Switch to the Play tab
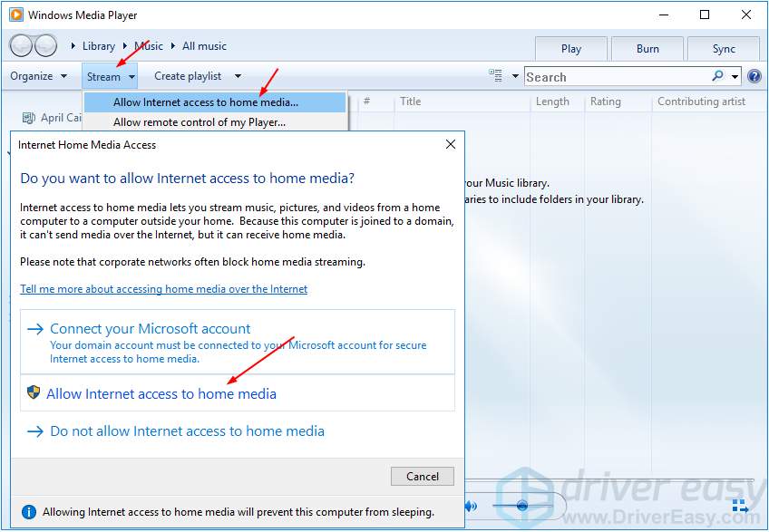This screenshot has width=769, height=532. pos(571,49)
